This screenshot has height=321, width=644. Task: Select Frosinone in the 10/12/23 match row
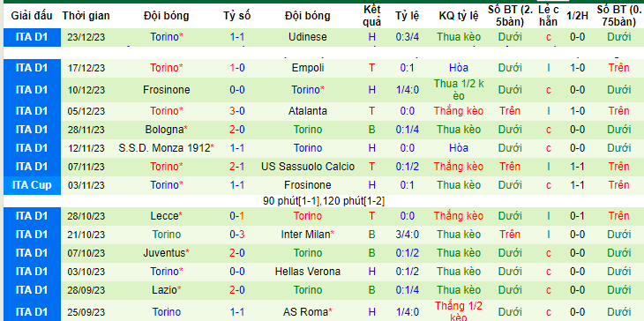(x=167, y=89)
